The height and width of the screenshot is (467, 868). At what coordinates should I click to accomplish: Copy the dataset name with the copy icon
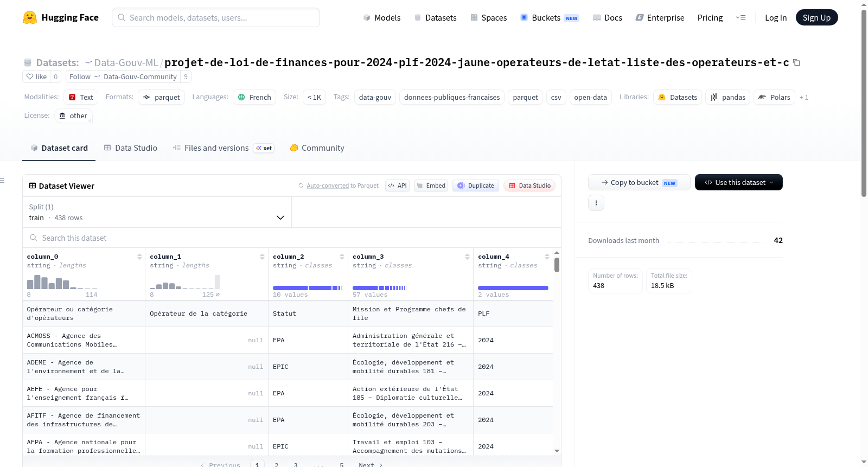click(796, 62)
